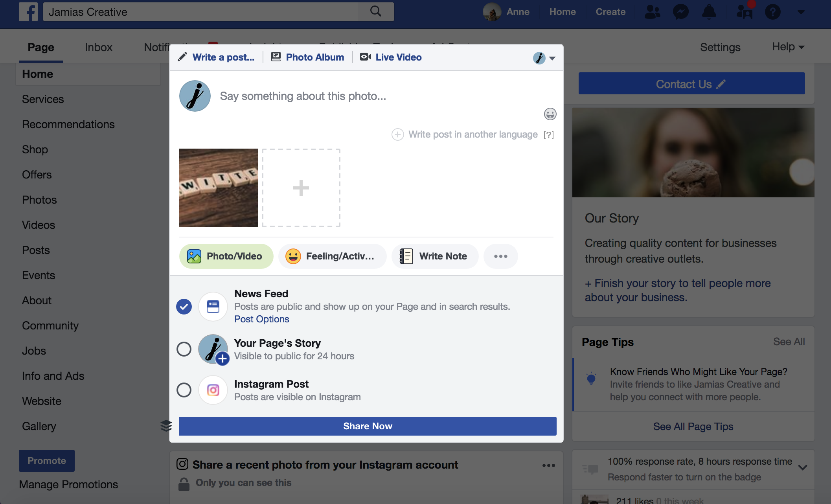Open the posting-as identity dropdown
The image size is (831, 504).
[544, 58]
